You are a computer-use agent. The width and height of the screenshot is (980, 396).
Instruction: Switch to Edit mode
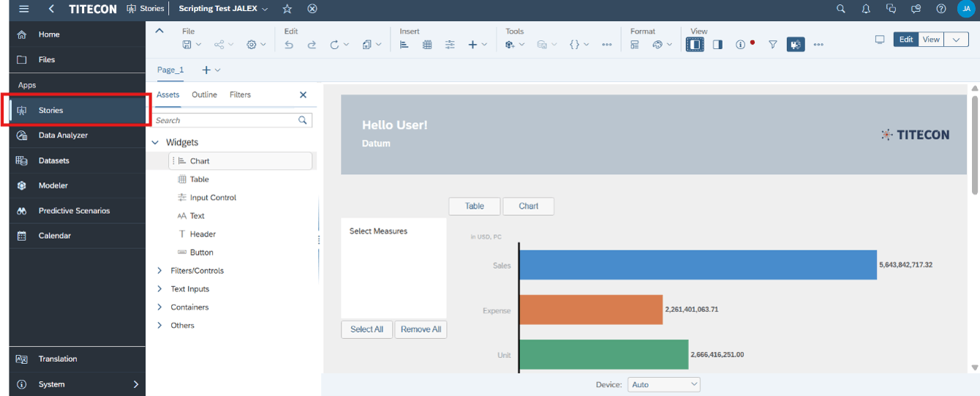coord(906,40)
